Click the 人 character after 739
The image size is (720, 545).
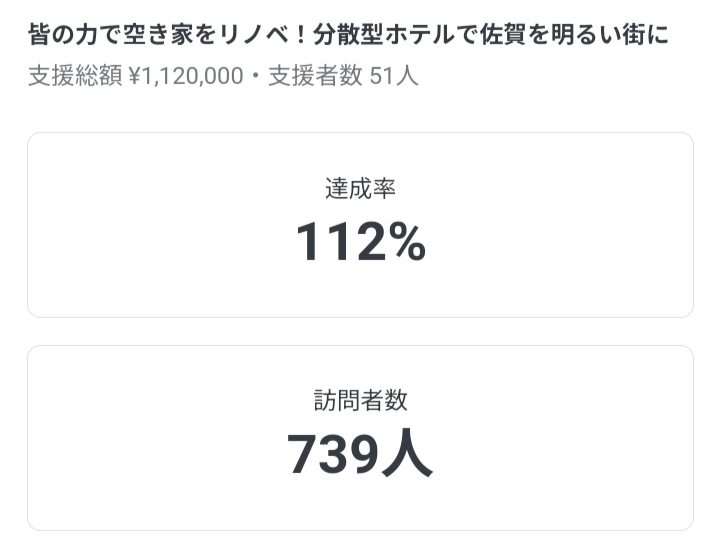click(408, 455)
